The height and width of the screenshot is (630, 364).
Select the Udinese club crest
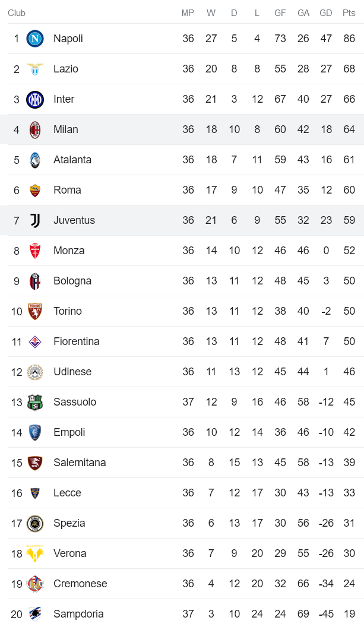(35, 372)
